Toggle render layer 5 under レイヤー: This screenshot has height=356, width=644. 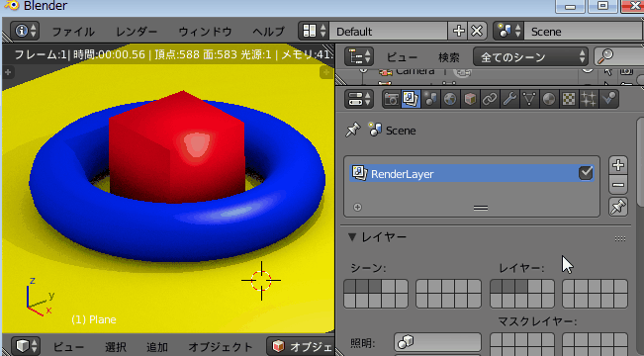tap(548, 287)
